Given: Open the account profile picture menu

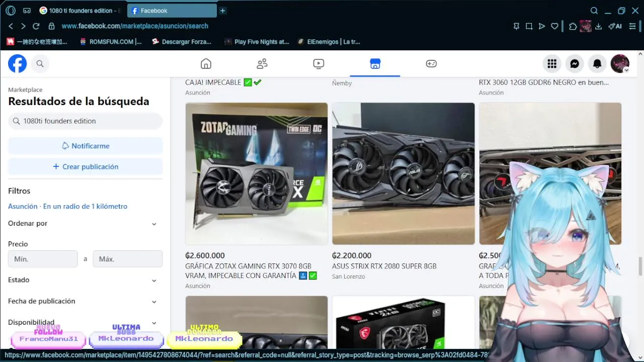Looking at the screenshot, I should [x=620, y=64].
